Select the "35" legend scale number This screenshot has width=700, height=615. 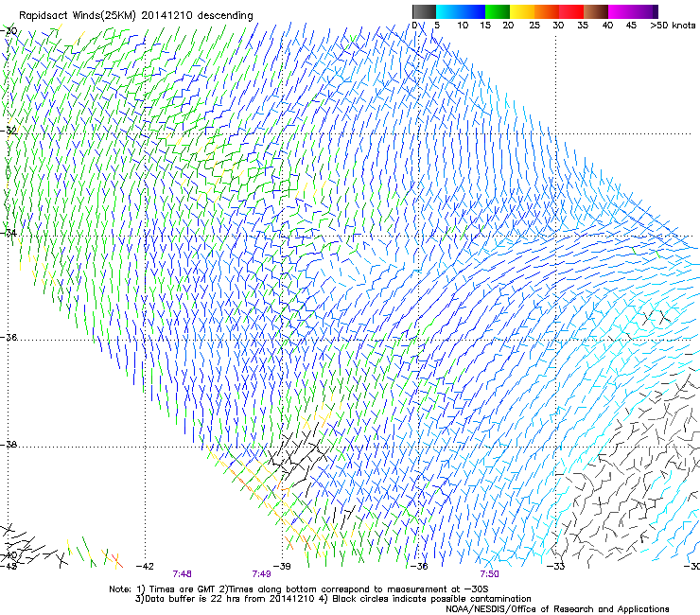click(583, 25)
